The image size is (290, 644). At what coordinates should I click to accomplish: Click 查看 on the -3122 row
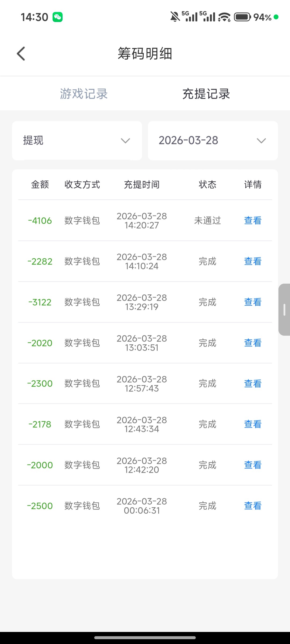(253, 302)
